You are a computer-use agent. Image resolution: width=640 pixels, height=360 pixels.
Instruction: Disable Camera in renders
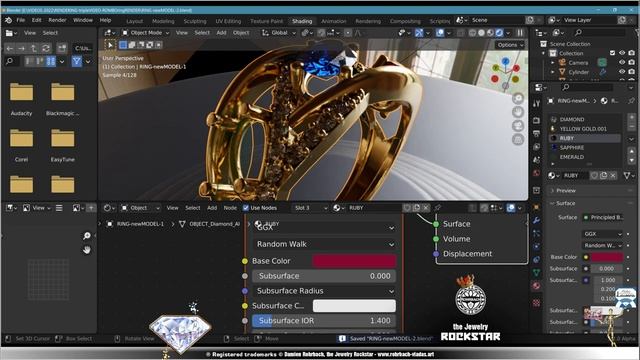(x=632, y=62)
